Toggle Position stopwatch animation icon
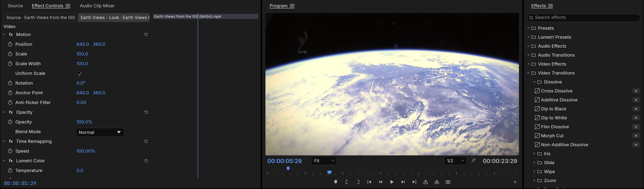 coord(10,44)
